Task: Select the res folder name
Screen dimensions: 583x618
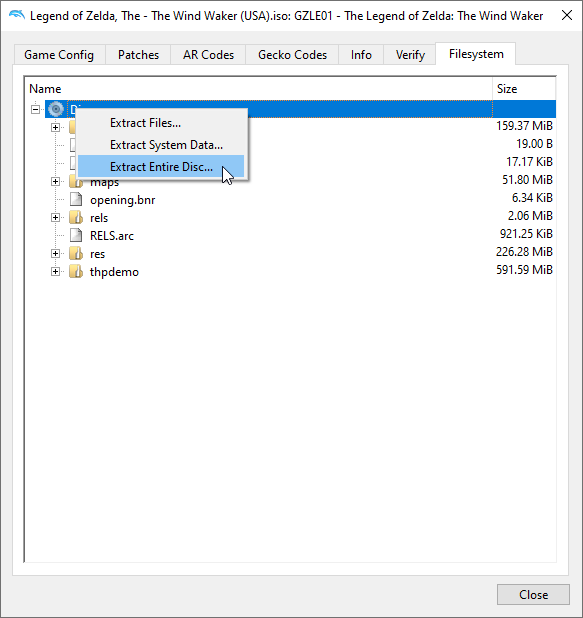Action: click(x=97, y=254)
